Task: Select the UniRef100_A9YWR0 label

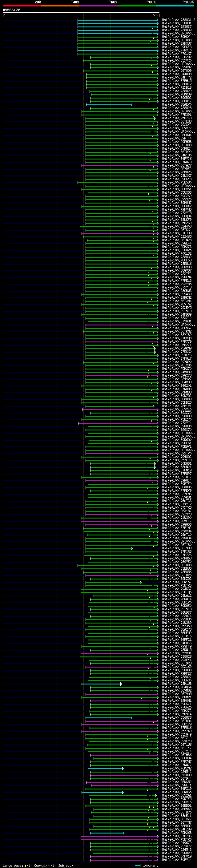Action: 177,362
